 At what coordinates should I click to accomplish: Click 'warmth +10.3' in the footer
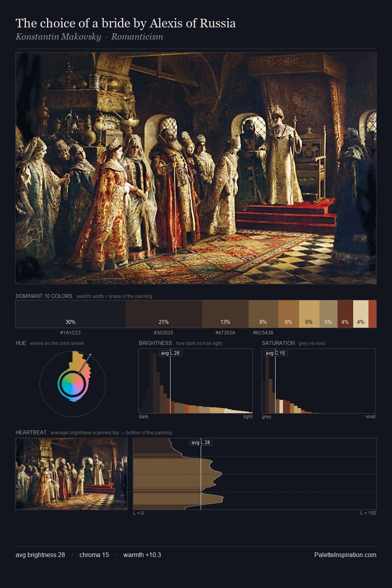tap(142, 555)
